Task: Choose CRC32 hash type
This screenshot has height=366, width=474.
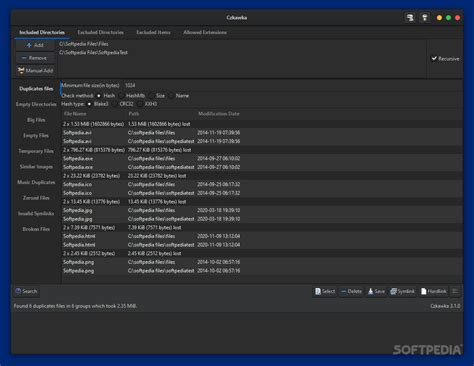Action: 123,104
